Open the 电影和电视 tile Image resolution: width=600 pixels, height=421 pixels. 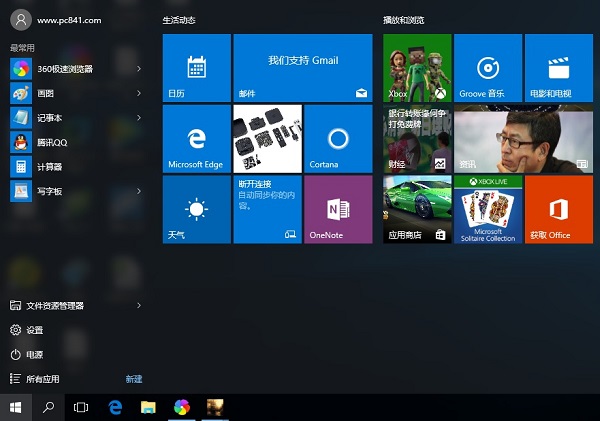point(558,67)
